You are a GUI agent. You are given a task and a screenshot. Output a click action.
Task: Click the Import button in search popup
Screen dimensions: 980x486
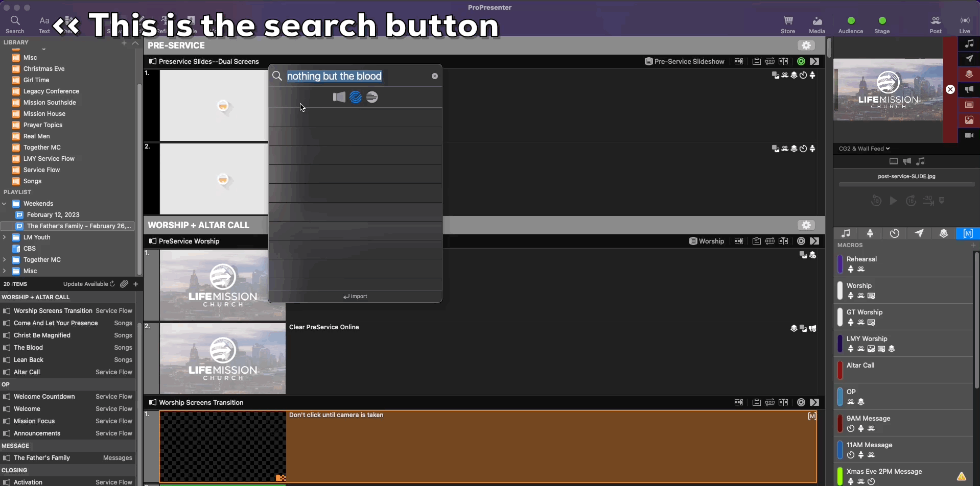click(x=355, y=297)
